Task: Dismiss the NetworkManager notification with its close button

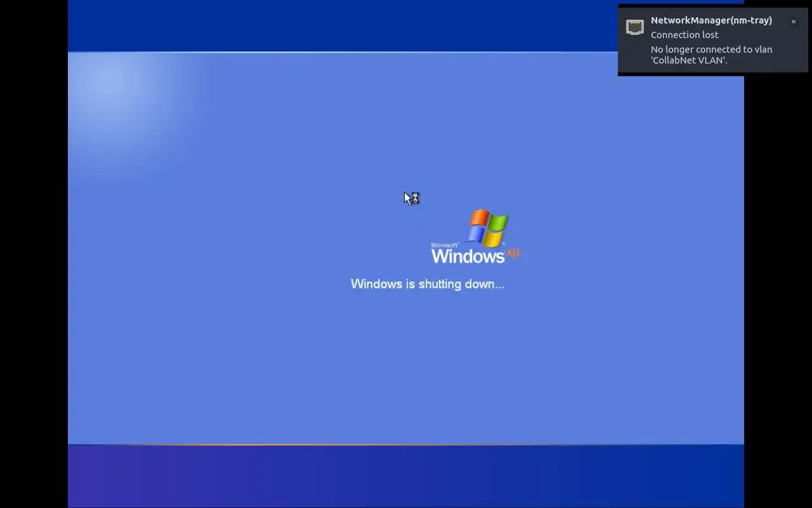Action: 793,22
